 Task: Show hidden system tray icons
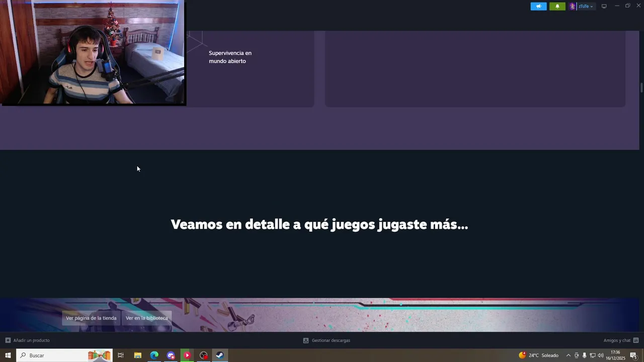569,355
